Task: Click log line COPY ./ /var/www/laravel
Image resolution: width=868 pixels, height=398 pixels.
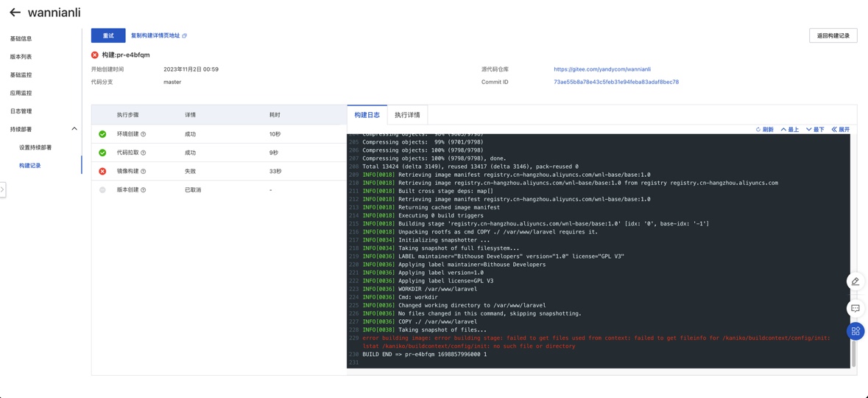Action: click(420, 321)
